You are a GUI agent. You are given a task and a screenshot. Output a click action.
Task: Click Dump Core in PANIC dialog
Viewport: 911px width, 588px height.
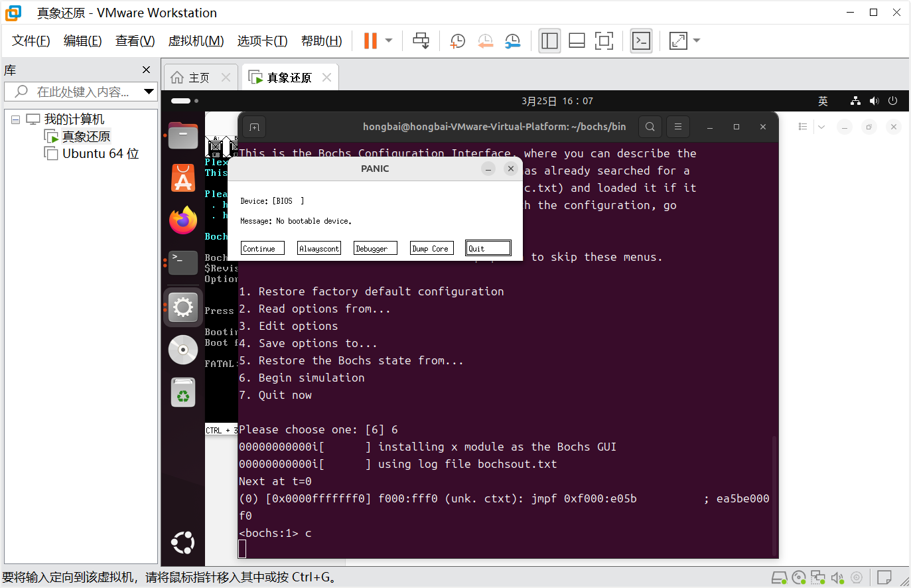432,248
